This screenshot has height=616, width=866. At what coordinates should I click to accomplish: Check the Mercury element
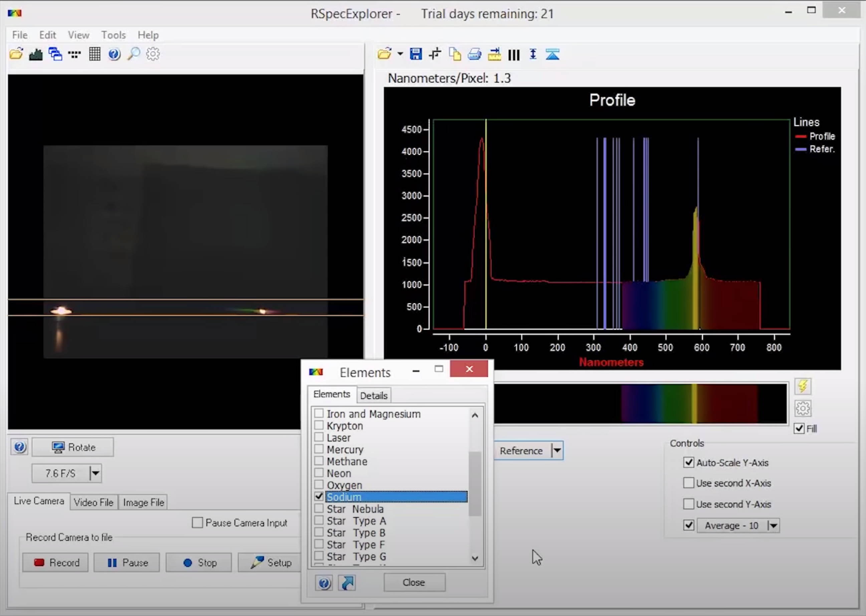click(x=319, y=449)
